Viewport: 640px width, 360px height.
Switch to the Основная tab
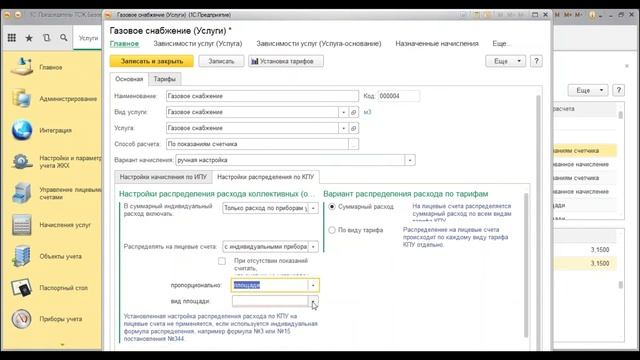point(129,79)
